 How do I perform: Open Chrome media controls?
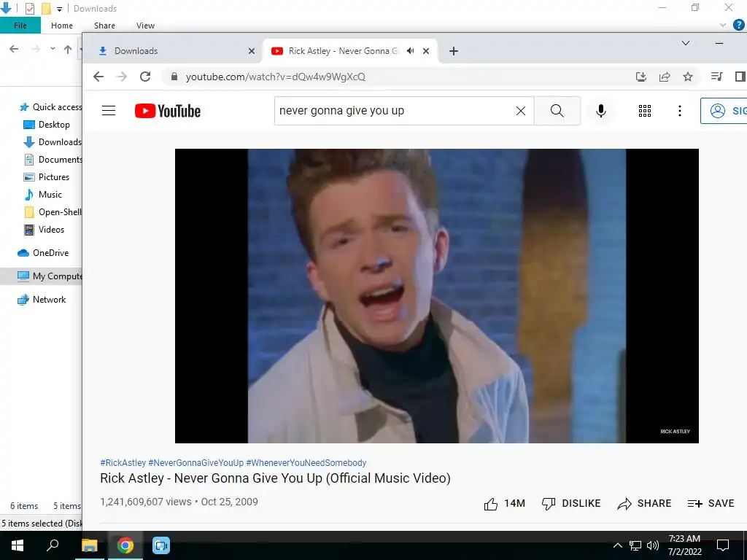pyautogui.click(x=716, y=77)
